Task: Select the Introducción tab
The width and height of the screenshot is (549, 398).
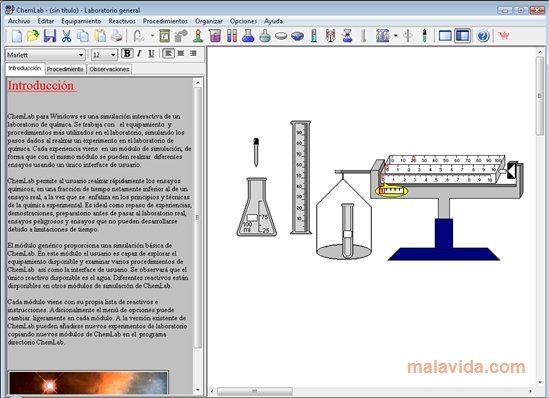Action: click(x=25, y=68)
